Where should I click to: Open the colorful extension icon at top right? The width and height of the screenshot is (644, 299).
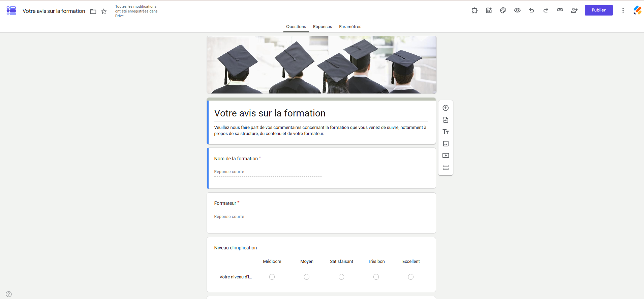click(x=637, y=10)
